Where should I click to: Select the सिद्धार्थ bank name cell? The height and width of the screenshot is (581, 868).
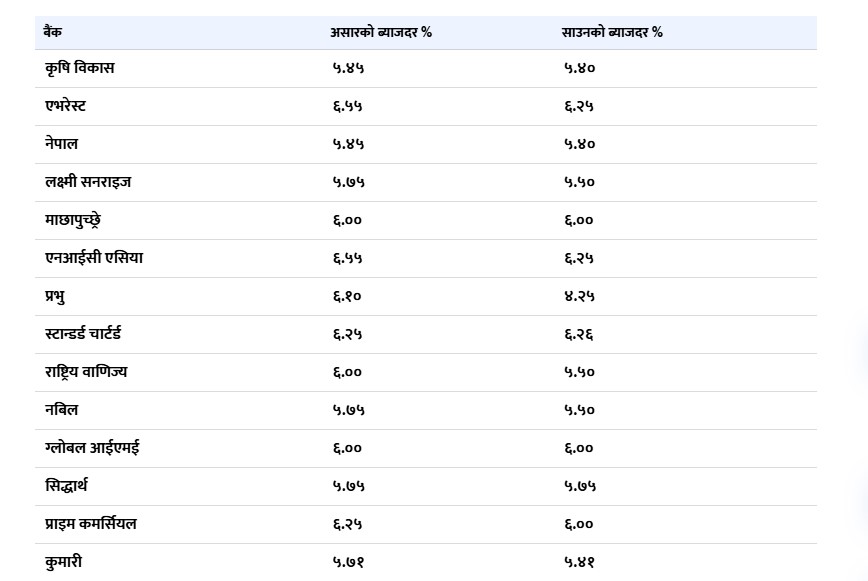(66, 486)
